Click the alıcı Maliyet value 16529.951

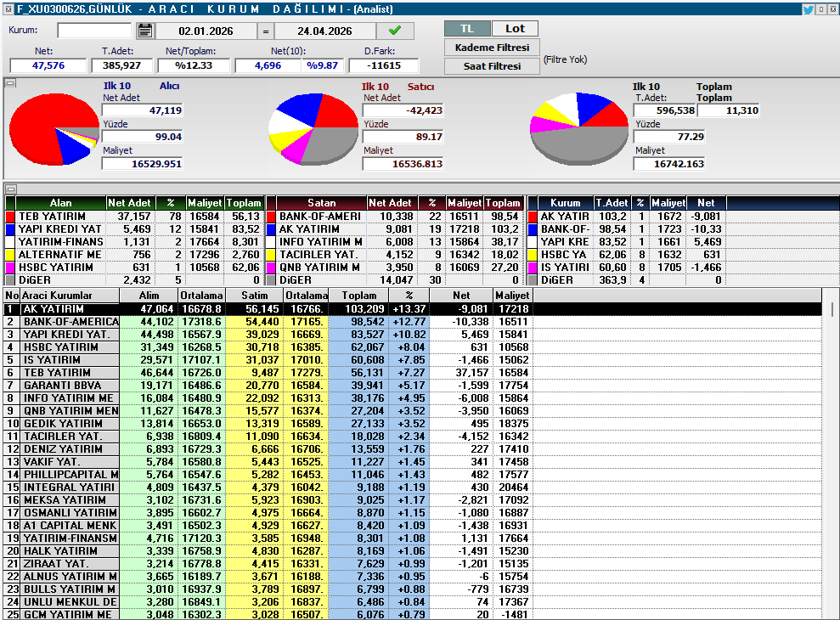[x=143, y=163]
